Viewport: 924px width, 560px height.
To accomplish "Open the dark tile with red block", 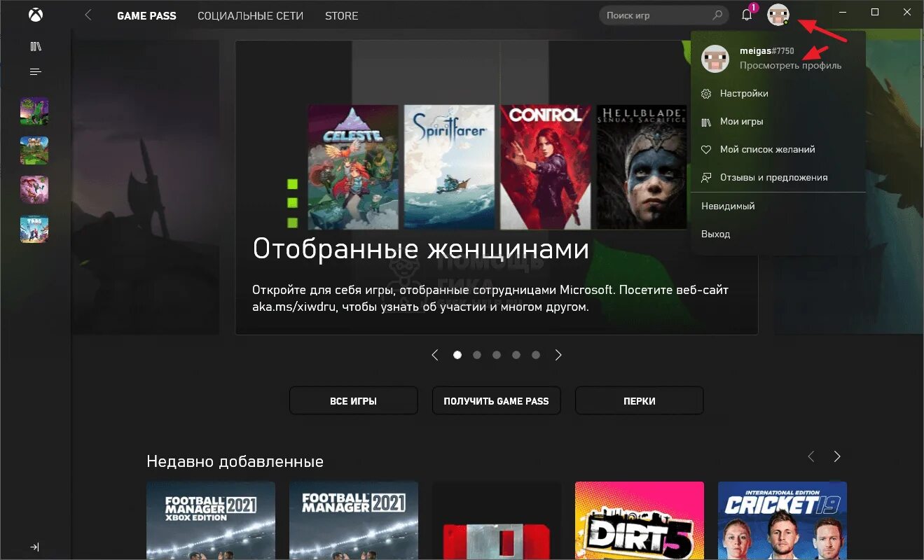I will click(x=497, y=520).
